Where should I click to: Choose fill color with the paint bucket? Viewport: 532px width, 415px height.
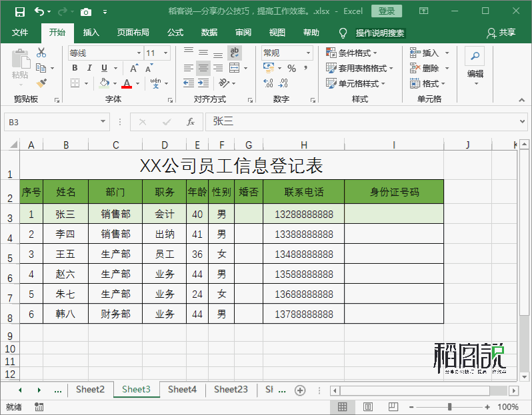coord(104,83)
